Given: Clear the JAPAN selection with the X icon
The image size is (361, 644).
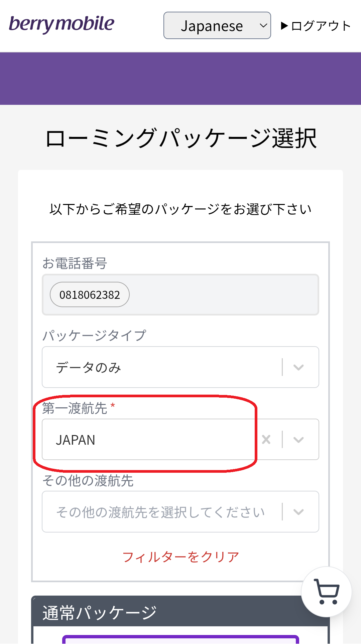Looking at the screenshot, I should pos(266,440).
